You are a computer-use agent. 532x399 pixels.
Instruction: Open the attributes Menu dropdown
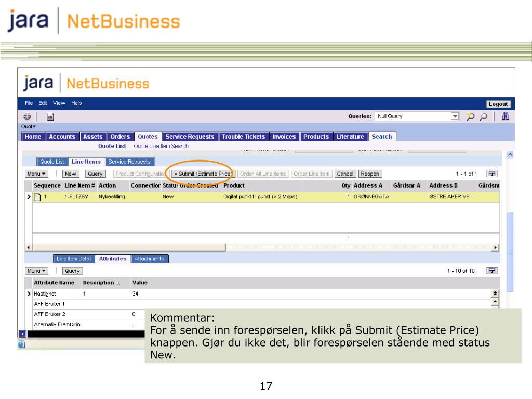pos(36,271)
